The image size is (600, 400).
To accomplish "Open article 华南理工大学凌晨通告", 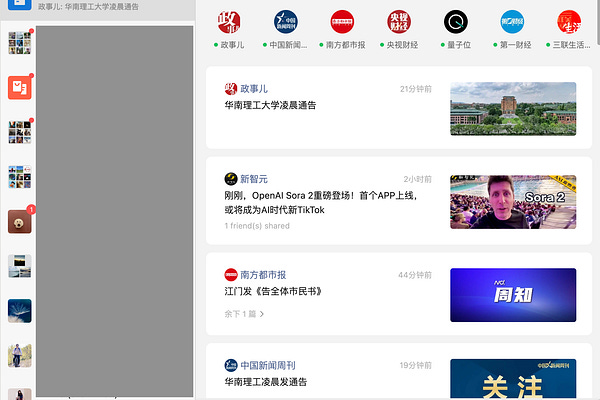I will [x=270, y=105].
